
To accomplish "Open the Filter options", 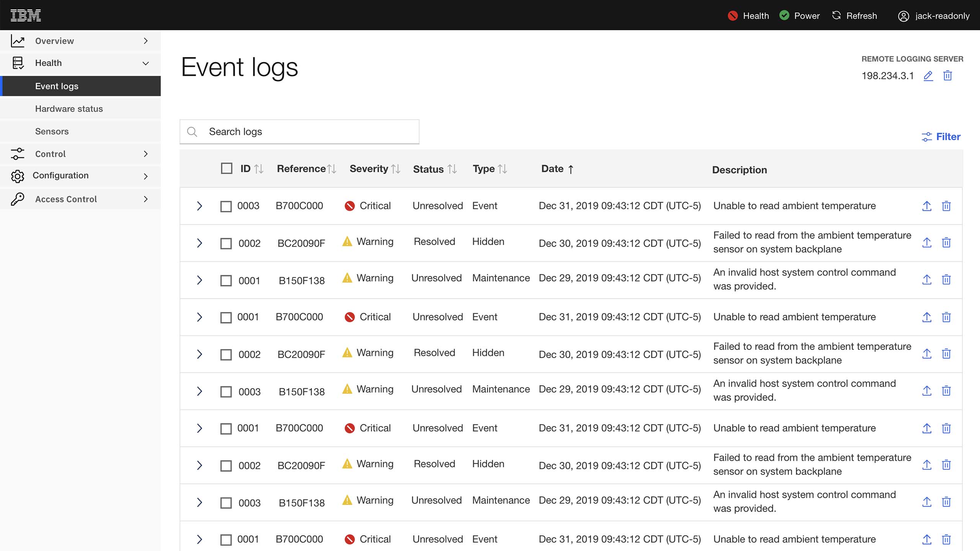I will pyautogui.click(x=941, y=137).
